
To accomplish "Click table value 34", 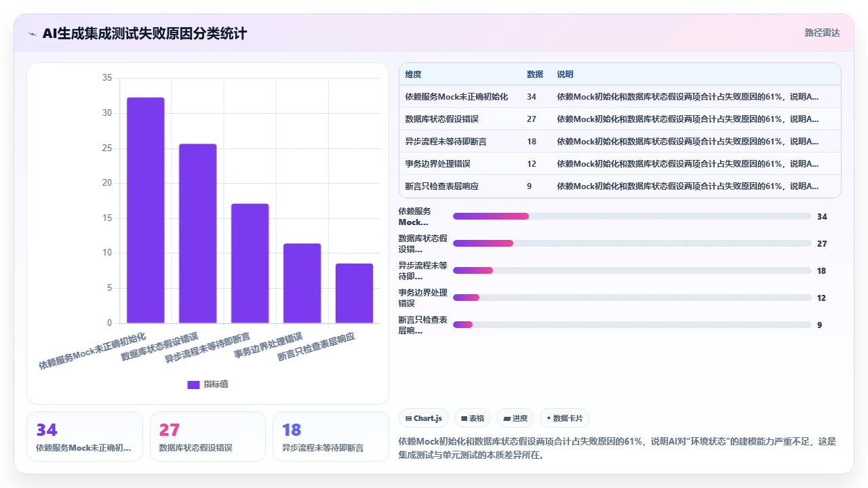I will [x=532, y=97].
